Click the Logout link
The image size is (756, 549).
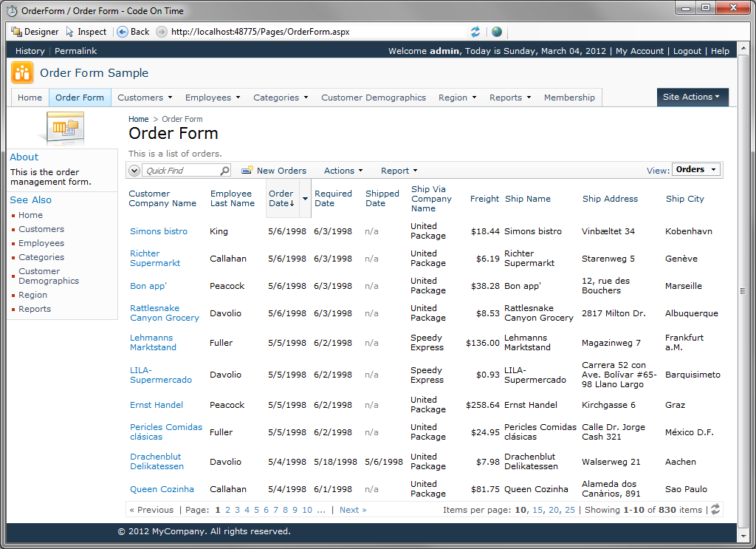pos(687,51)
